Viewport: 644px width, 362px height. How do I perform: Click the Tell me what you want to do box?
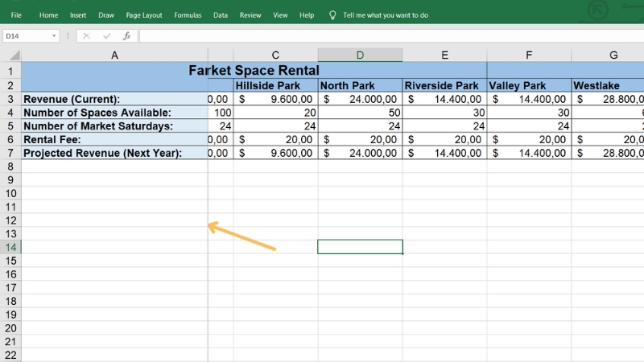click(386, 15)
